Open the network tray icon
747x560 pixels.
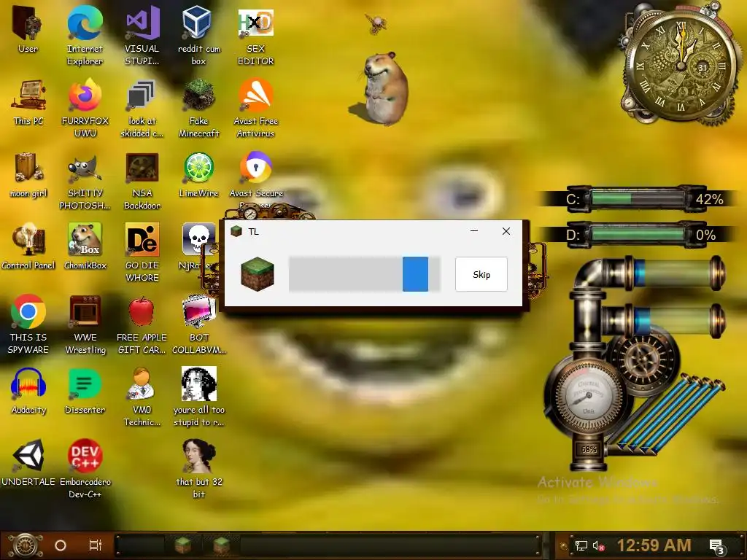click(x=581, y=545)
